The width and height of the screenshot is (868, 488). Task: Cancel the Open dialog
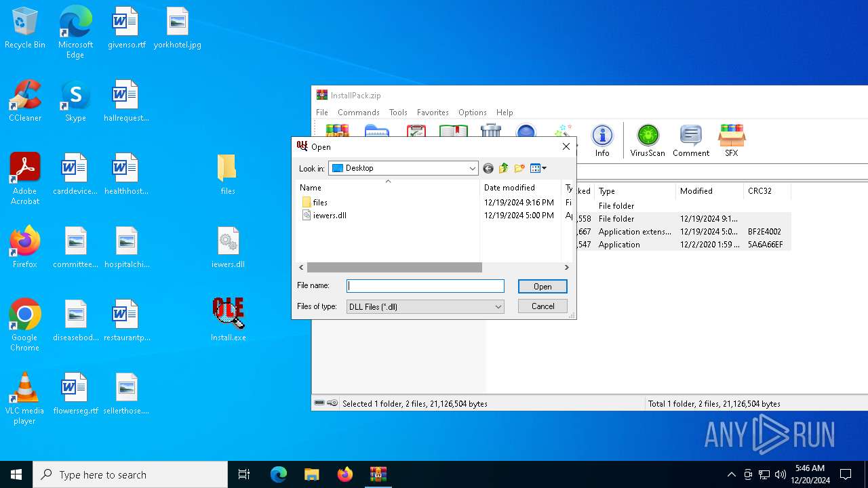pyautogui.click(x=542, y=306)
